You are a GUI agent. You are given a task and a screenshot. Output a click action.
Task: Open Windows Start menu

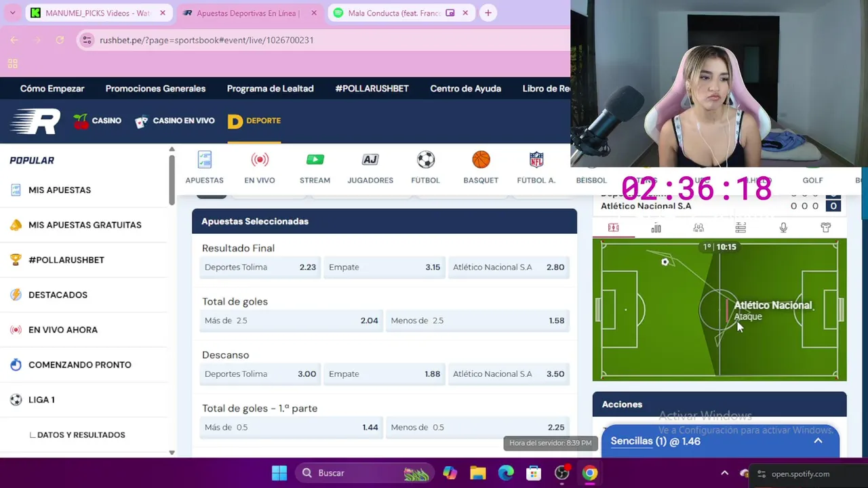[279, 473]
